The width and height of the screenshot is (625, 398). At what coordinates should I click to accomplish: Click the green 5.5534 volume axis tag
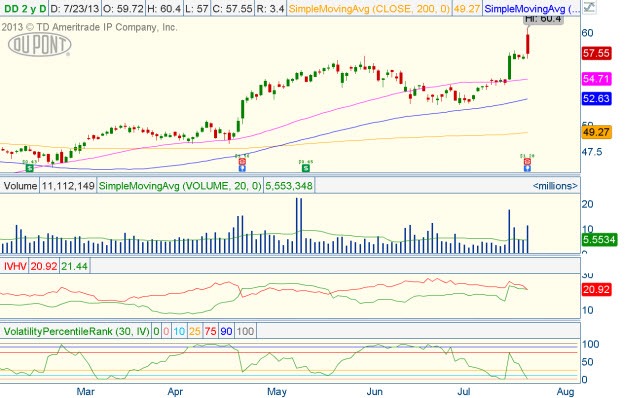click(599, 240)
